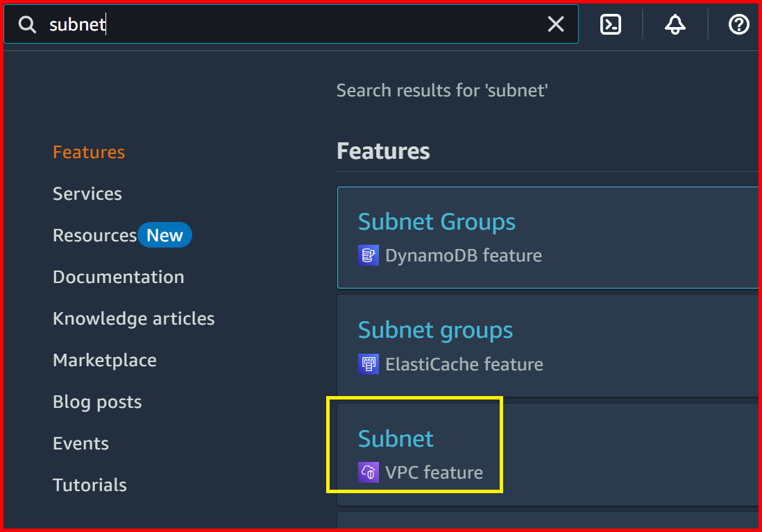Select the Knowledge articles filter
Image resolution: width=762 pixels, height=532 pixels.
click(x=133, y=318)
